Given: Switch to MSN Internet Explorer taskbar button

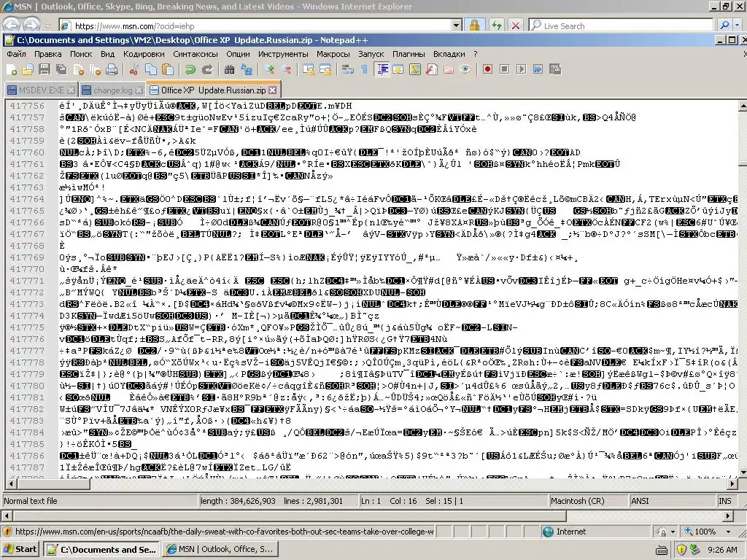Looking at the screenshot, I should 220,549.
